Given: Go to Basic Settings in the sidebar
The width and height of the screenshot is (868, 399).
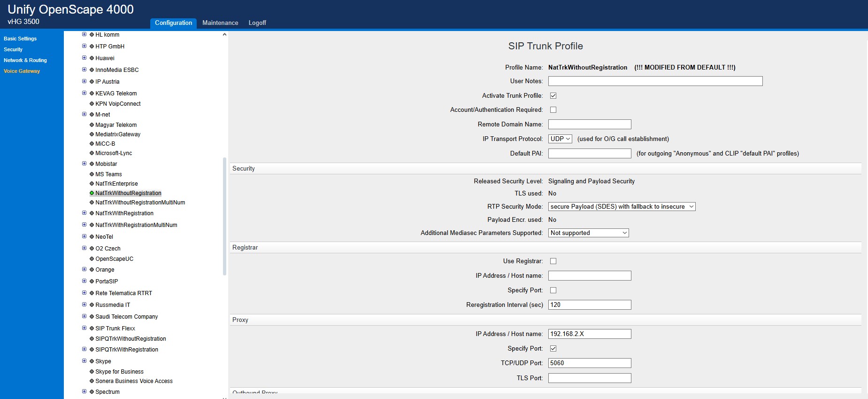Looking at the screenshot, I should [20, 39].
